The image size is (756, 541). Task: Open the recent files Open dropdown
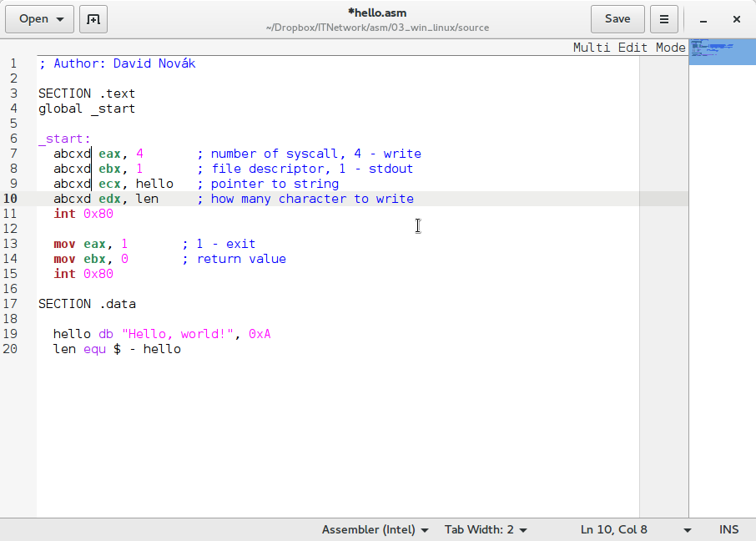coord(39,18)
